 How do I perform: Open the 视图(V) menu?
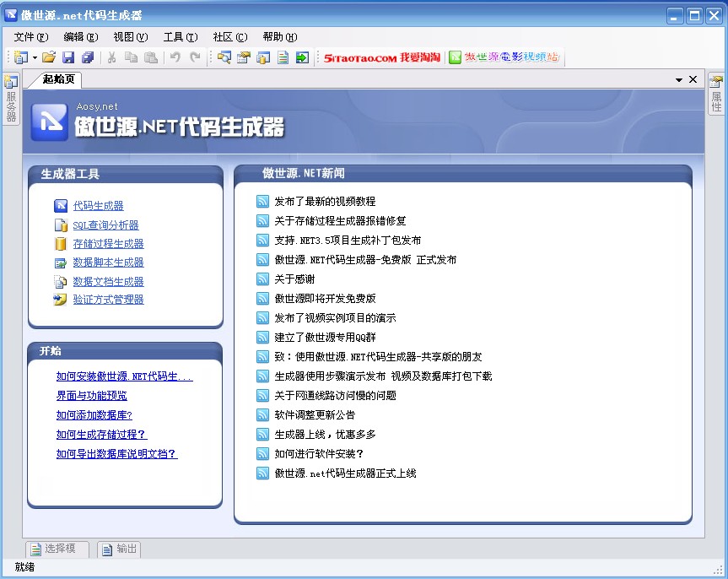pos(131,37)
